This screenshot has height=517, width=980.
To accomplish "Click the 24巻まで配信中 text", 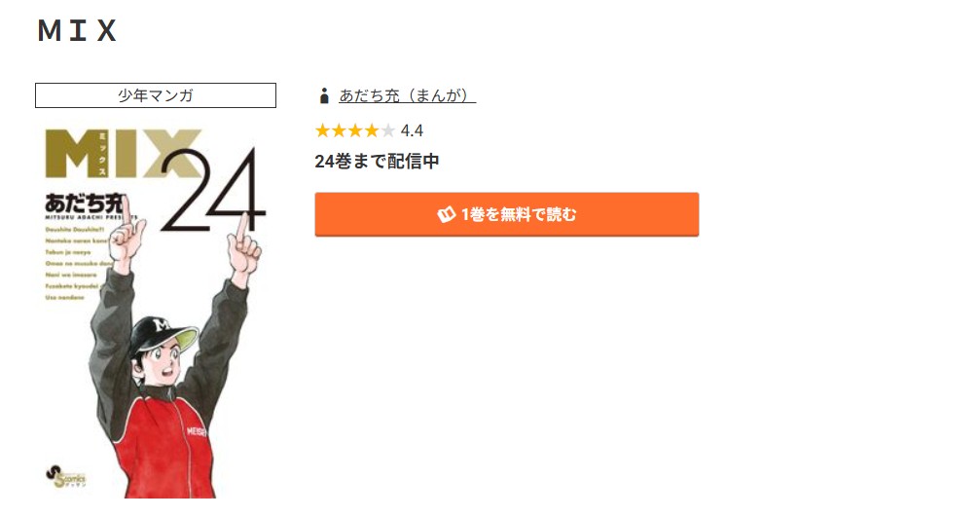I will (377, 162).
